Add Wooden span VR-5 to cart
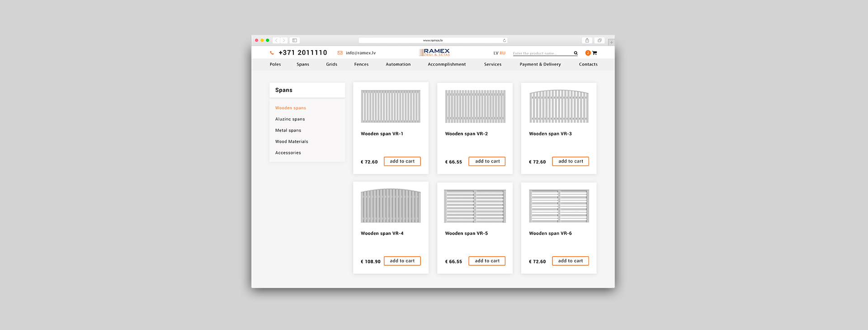 click(x=487, y=261)
